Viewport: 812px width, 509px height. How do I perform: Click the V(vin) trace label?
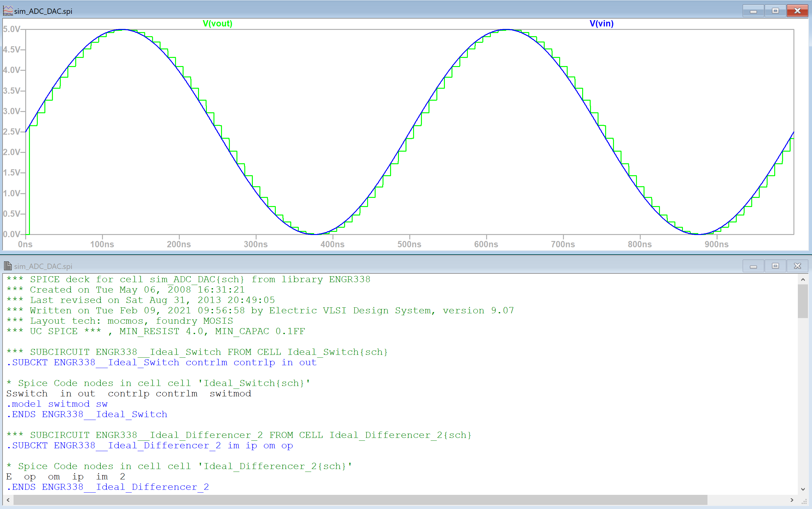point(601,24)
